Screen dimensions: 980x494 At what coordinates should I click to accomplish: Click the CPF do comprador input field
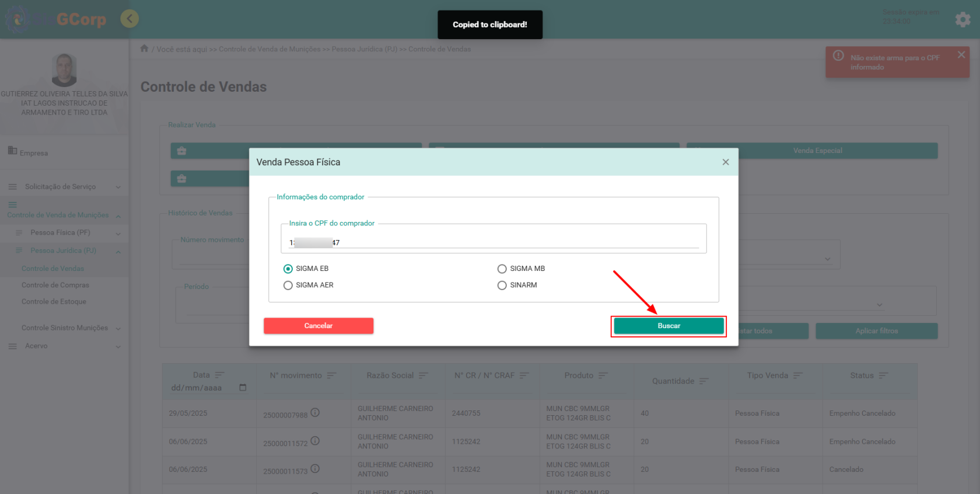(x=494, y=242)
